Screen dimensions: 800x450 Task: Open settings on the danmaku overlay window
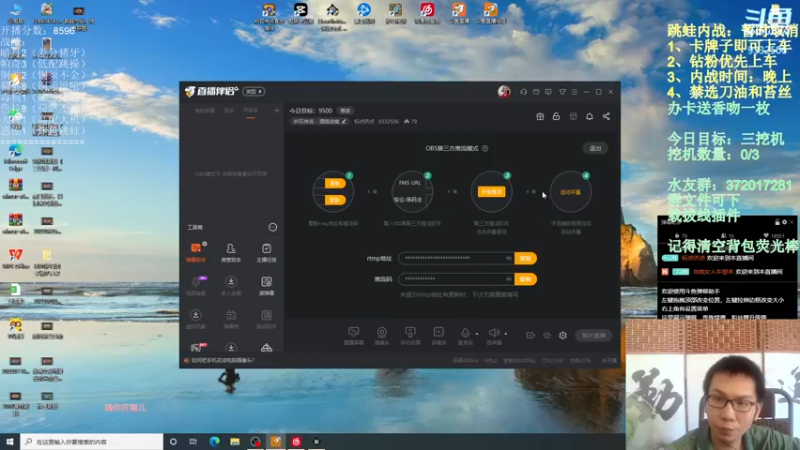tap(785, 222)
